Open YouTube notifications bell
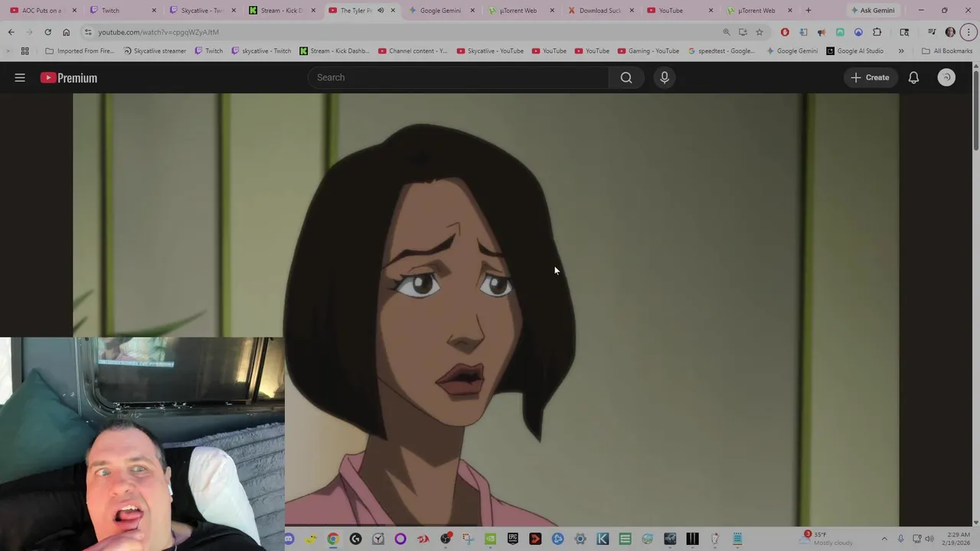The width and height of the screenshot is (980, 551). point(913,77)
